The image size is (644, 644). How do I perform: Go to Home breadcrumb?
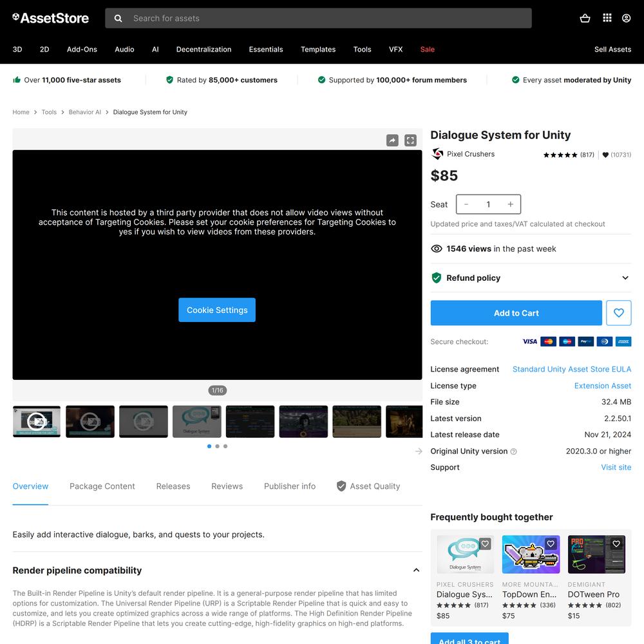tap(21, 112)
